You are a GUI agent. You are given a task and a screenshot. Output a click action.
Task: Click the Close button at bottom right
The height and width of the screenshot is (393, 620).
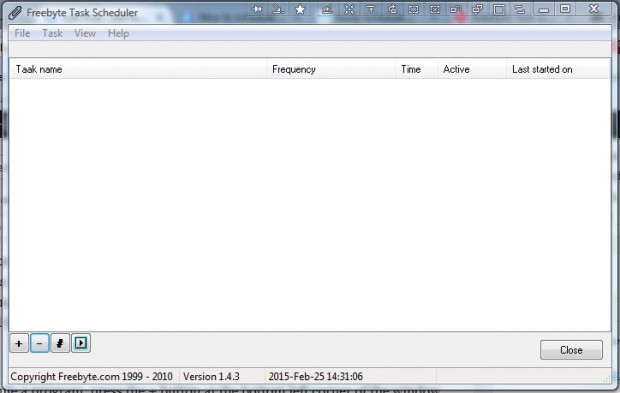(x=571, y=350)
